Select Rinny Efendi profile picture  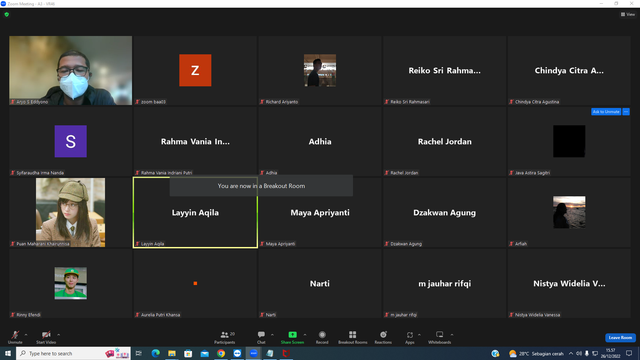[71, 283]
